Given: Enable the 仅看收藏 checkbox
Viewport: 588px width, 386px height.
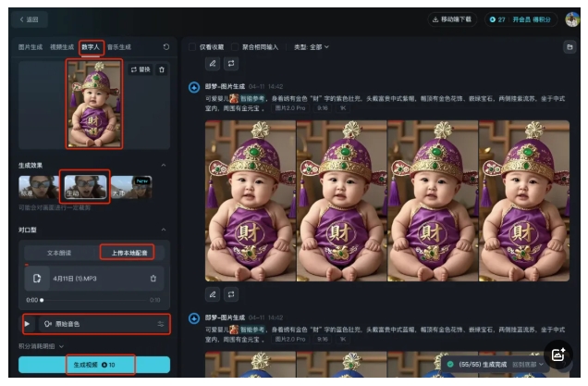Looking at the screenshot, I should [192, 47].
